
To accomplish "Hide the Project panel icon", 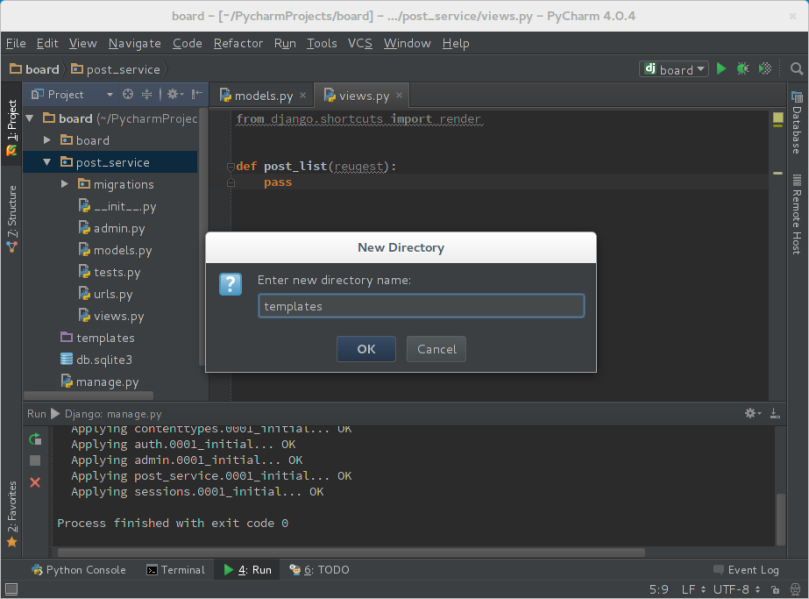I will click(197, 94).
